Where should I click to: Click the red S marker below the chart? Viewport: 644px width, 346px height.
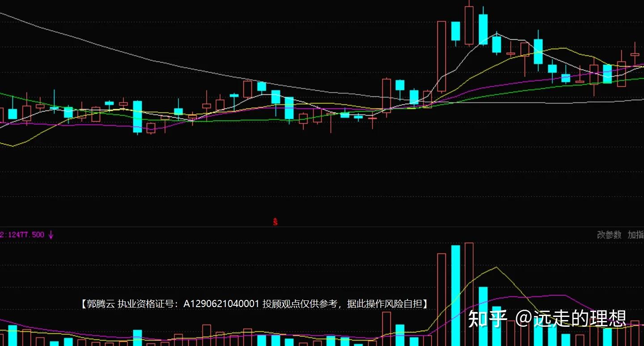click(275, 221)
